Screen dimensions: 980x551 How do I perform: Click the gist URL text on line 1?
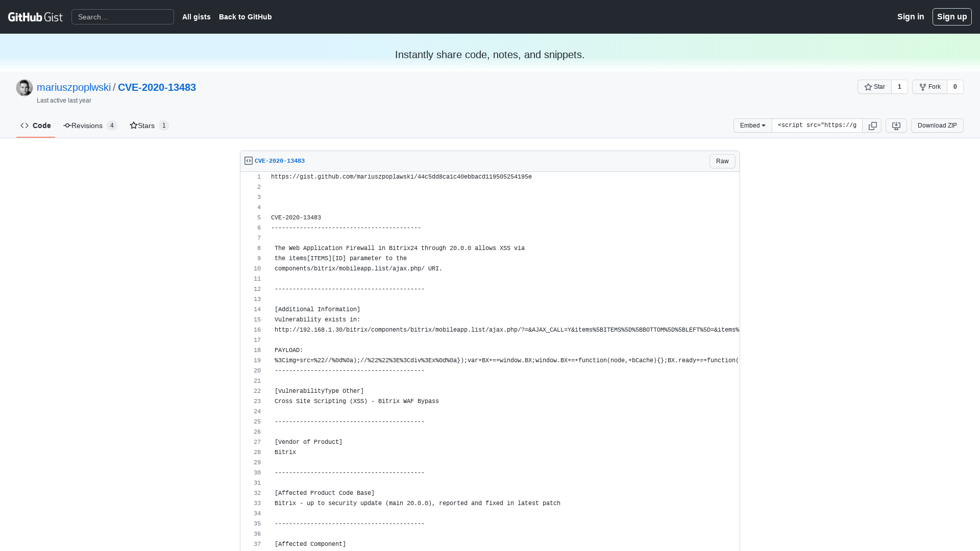tap(401, 177)
